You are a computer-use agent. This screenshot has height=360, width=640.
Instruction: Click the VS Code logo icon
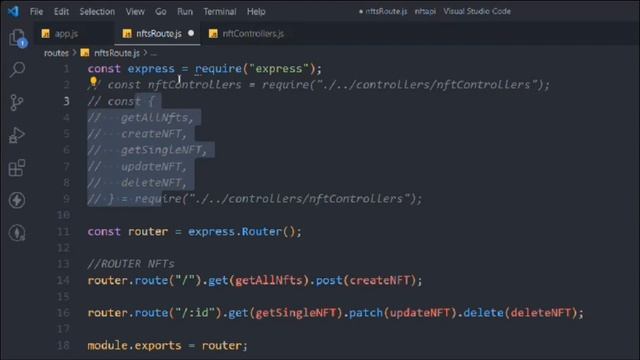(x=13, y=11)
